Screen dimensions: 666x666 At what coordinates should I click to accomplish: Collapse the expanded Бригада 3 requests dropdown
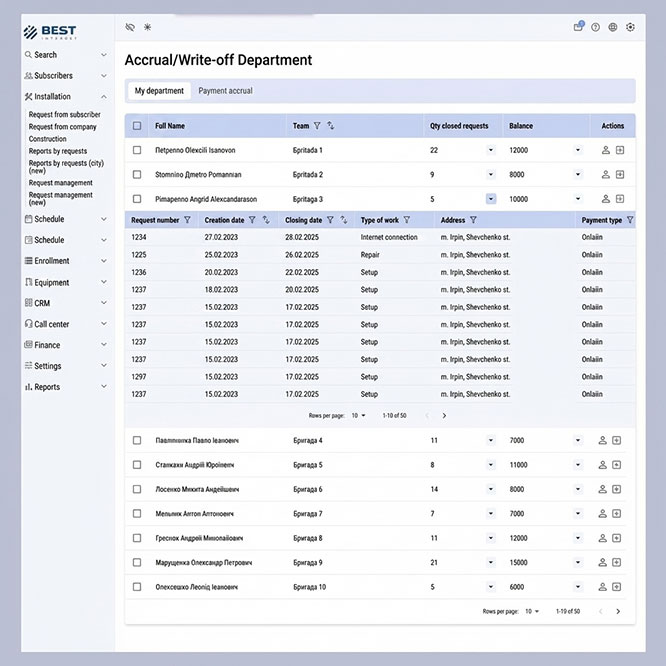(x=491, y=199)
